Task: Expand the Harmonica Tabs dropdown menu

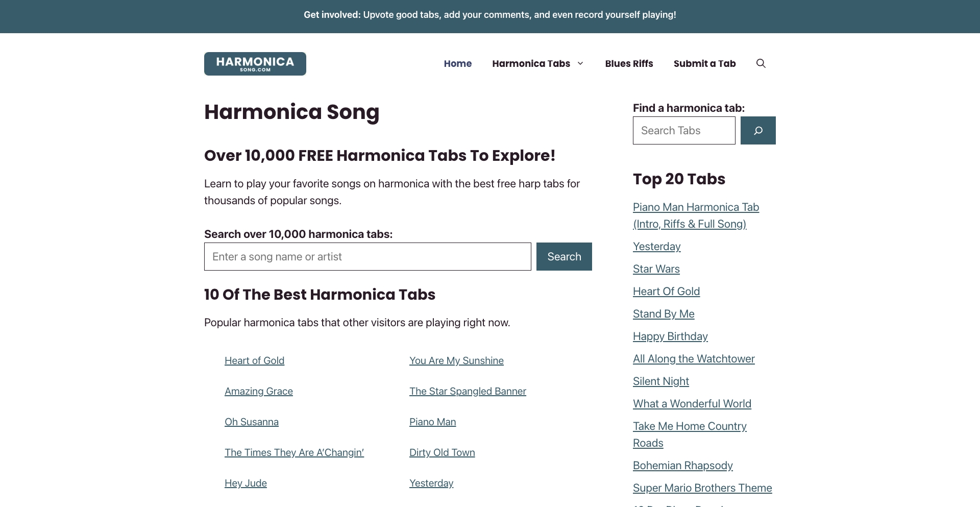Action: [537, 63]
